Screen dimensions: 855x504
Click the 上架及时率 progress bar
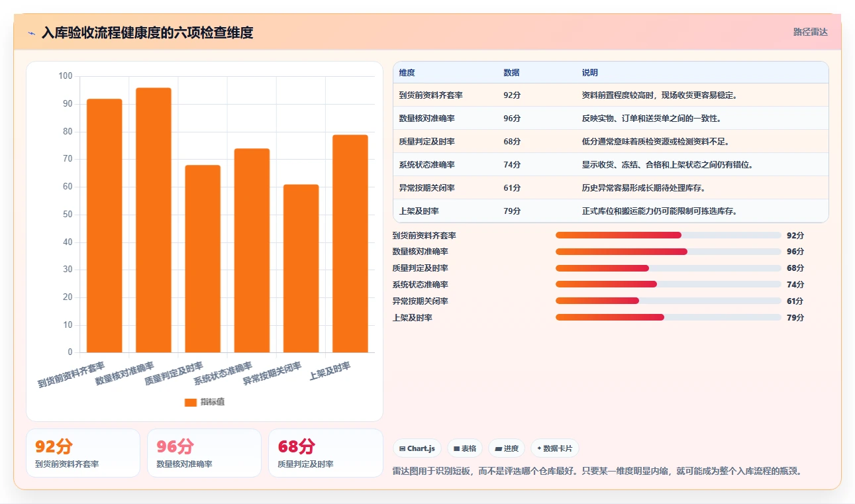pyautogui.click(x=668, y=317)
